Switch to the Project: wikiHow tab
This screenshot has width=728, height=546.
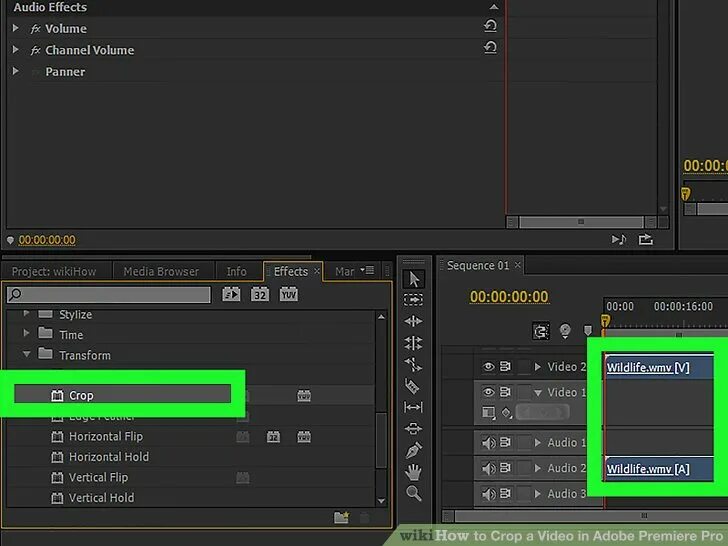click(54, 272)
